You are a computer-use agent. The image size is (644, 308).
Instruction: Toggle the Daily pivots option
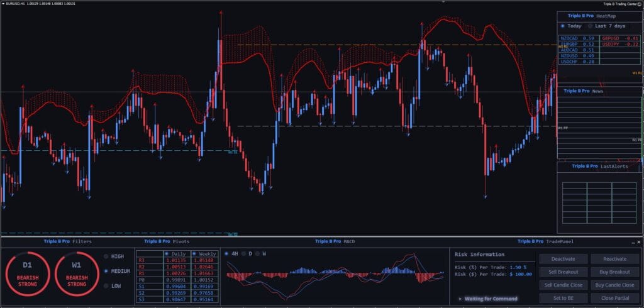click(167, 254)
